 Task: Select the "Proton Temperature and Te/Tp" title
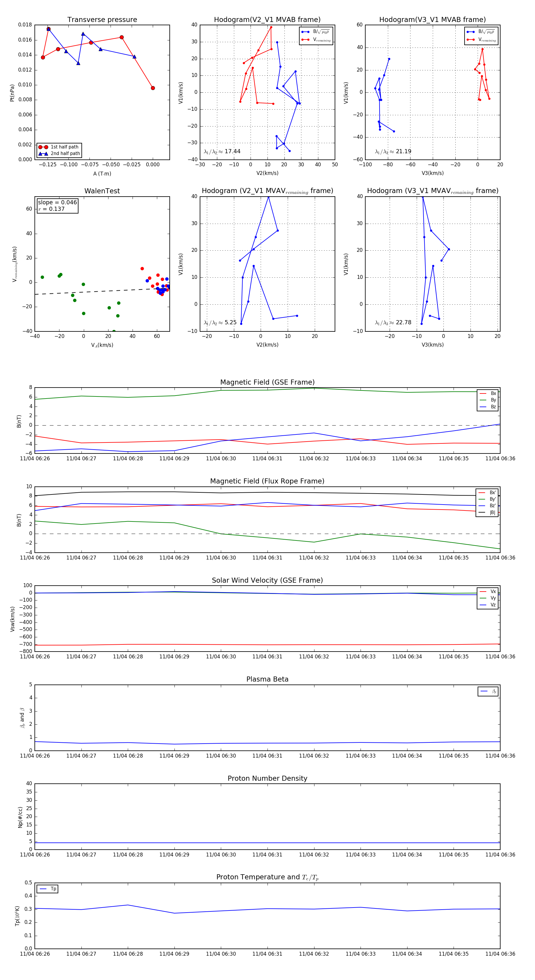point(267,877)
